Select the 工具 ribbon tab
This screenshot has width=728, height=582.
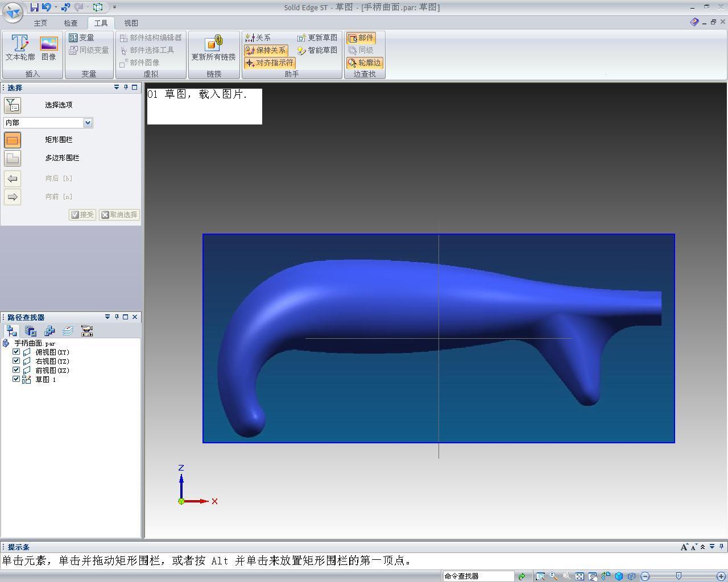[101, 23]
